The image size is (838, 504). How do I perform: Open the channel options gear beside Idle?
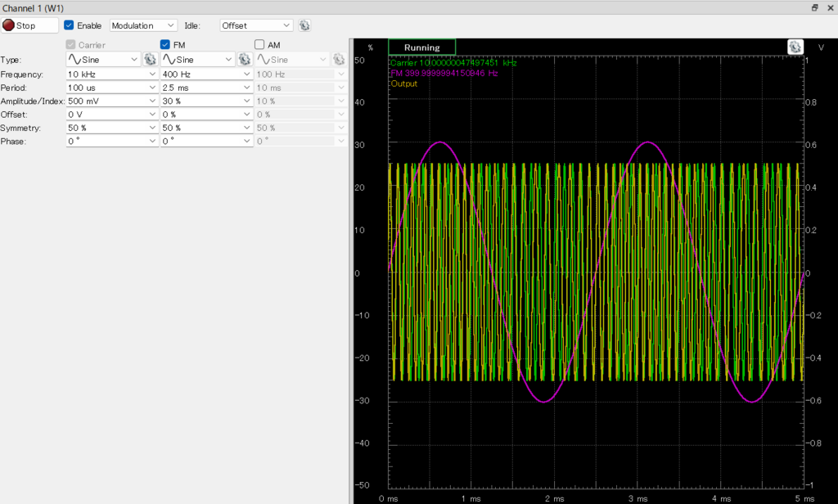(304, 25)
